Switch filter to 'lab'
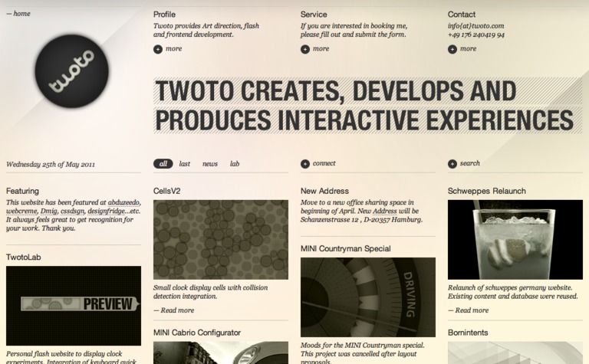 pyautogui.click(x=235, y=164)
